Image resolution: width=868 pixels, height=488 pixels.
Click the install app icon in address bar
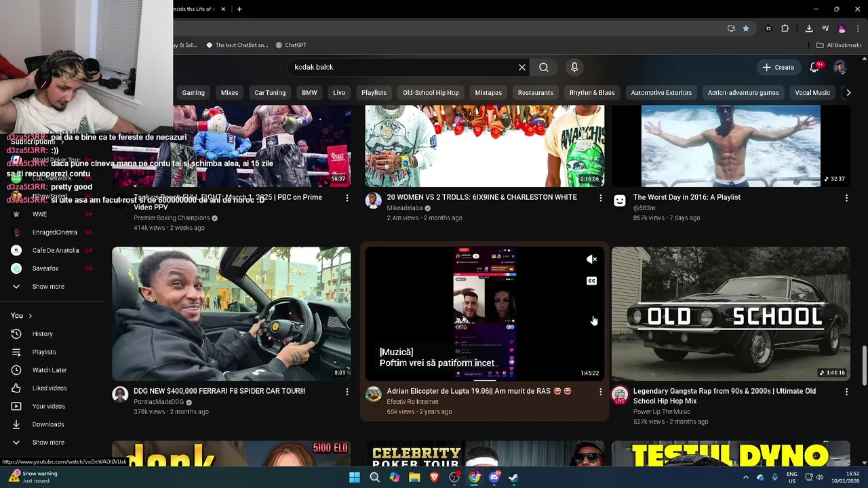[x=731, y=28]
